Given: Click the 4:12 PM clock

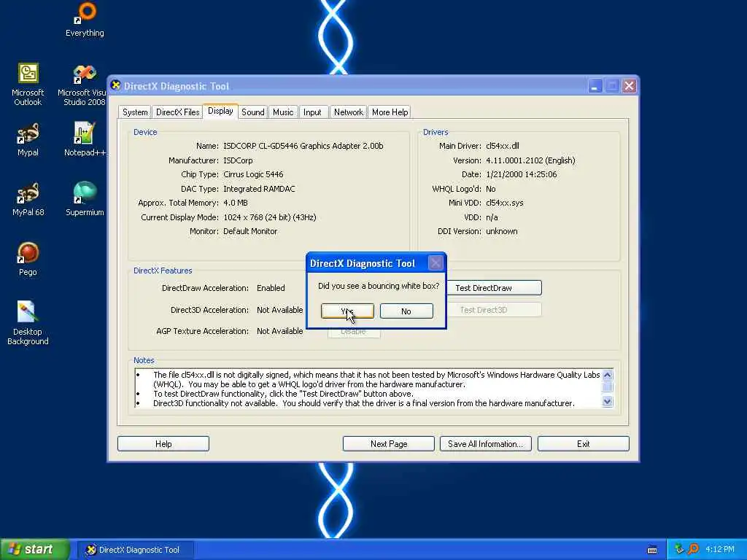Looking at the screenshot, I should click(x=720, y=550).
